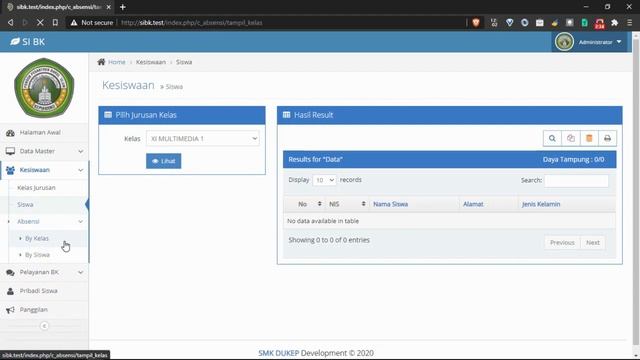Click the copy icon in result toolbar
Screen dimensions: 640x360
pos(571,139)
